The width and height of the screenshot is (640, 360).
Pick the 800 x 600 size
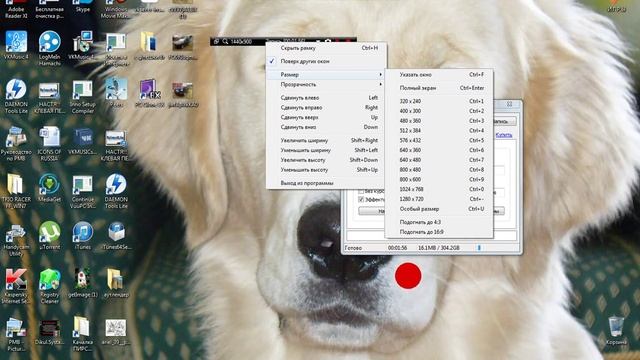click(439, 179)
